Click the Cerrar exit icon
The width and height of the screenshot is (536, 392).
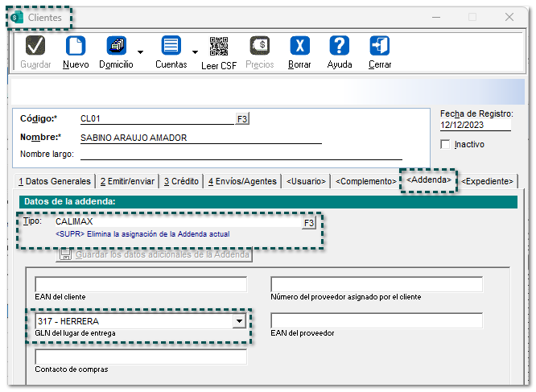380,46
